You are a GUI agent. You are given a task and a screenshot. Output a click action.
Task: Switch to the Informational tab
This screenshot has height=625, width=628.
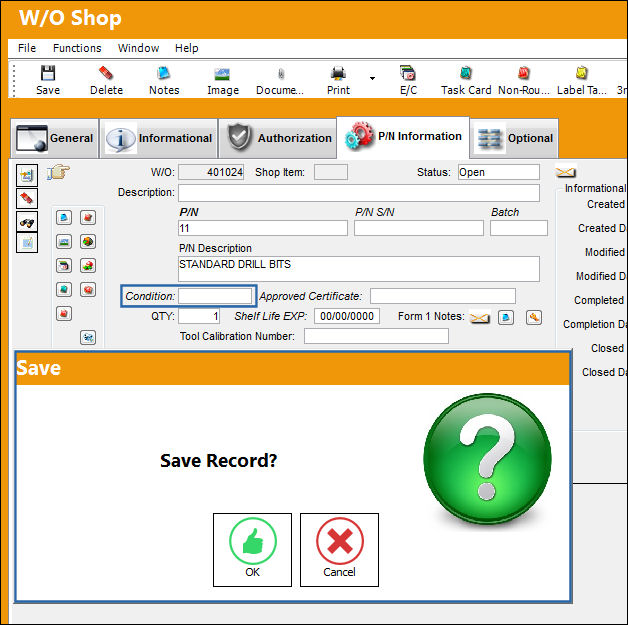tap(159, 138)
